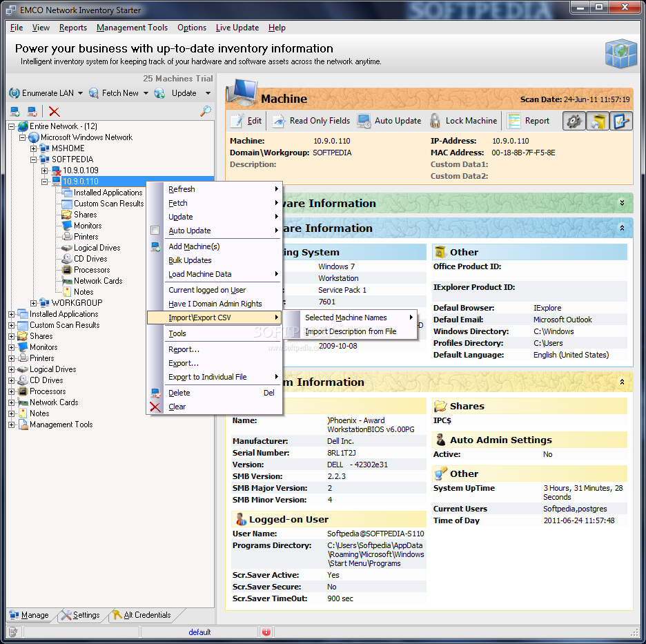Toggle the Auto Update checkbox in context menu
Image resolution: width=646 pixels, height=644 pixels.
pyautogui.click(x=155, y=231)
